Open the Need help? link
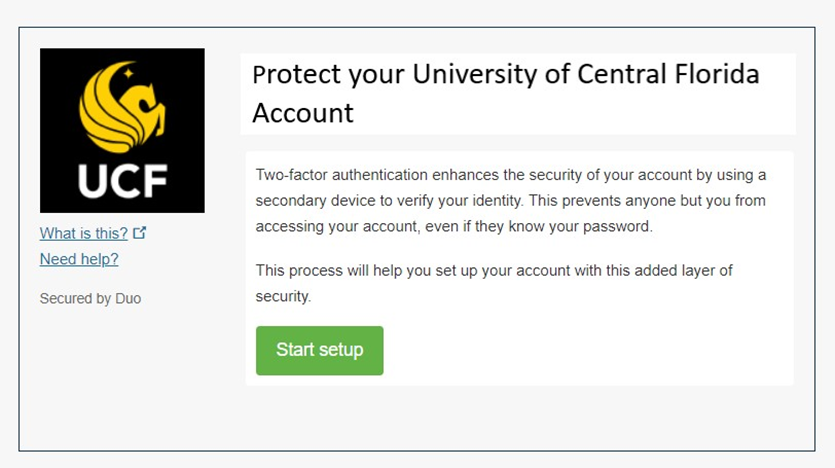This screenshot has height=468, width=835. [79, 259]
